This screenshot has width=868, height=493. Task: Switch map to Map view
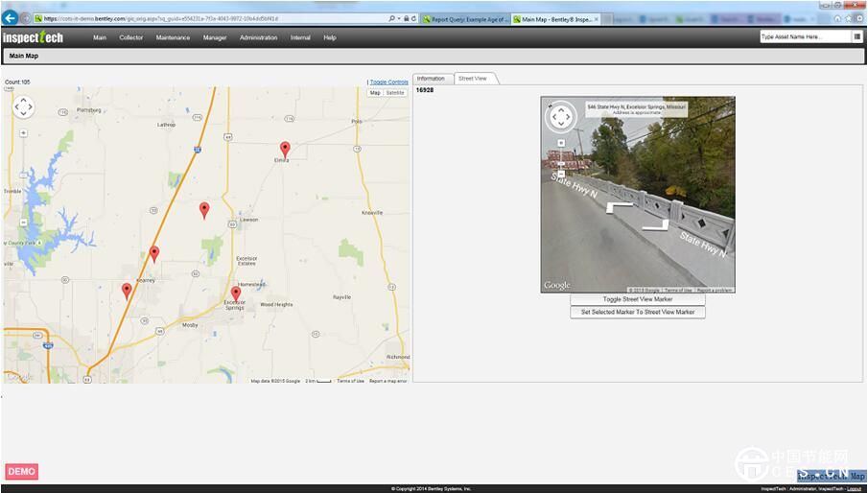375,93
